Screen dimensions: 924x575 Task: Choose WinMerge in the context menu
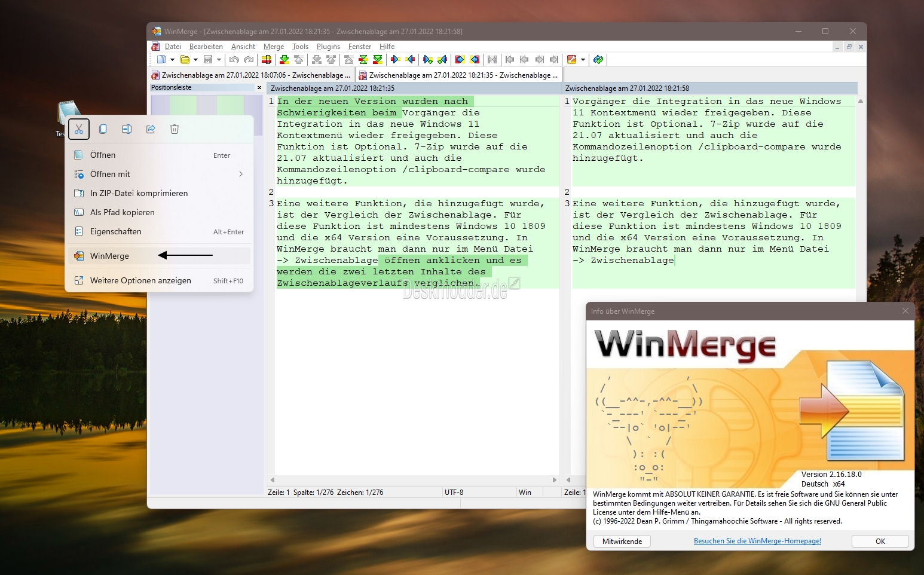tap(159, 256)
